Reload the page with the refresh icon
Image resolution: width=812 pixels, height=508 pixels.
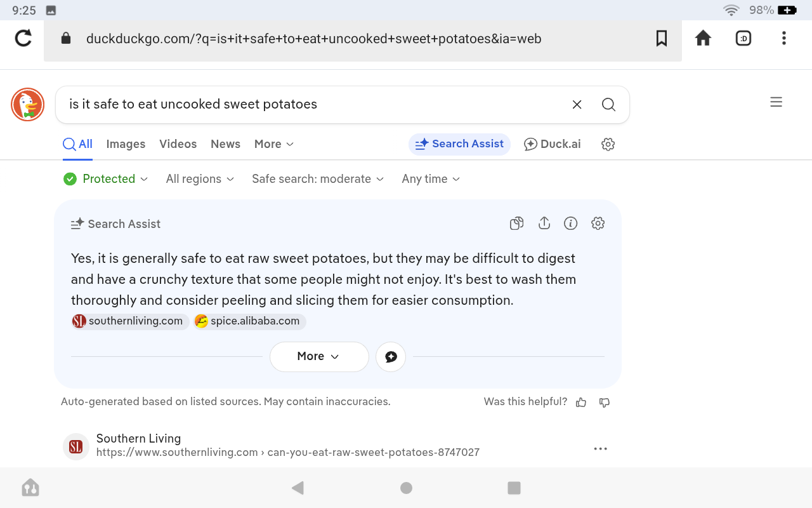[23, 39]
